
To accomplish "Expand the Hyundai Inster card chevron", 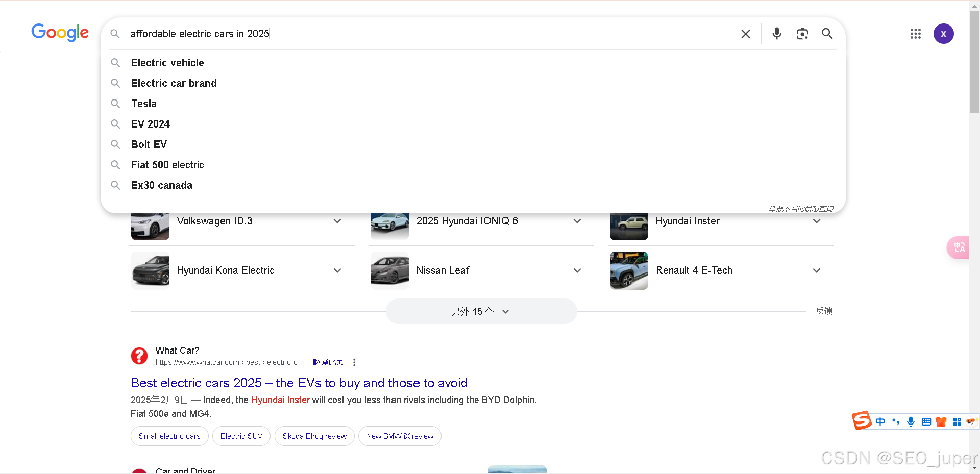I will click(x=817, y=221).
